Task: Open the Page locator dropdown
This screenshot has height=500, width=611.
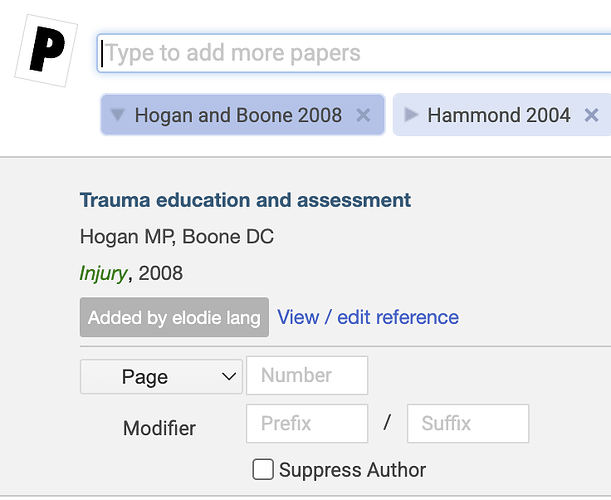Action: [x=161, y=377]
